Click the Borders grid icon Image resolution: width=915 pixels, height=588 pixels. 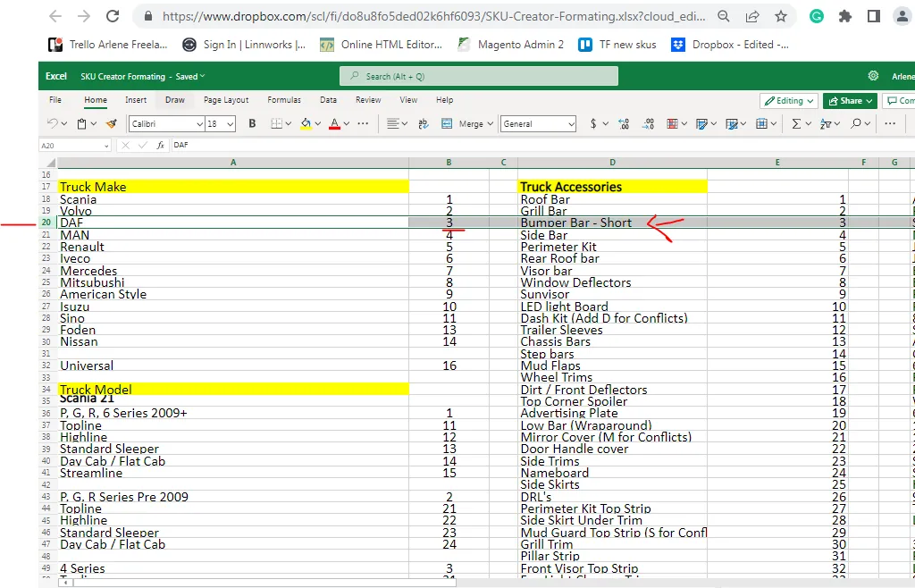277,123
